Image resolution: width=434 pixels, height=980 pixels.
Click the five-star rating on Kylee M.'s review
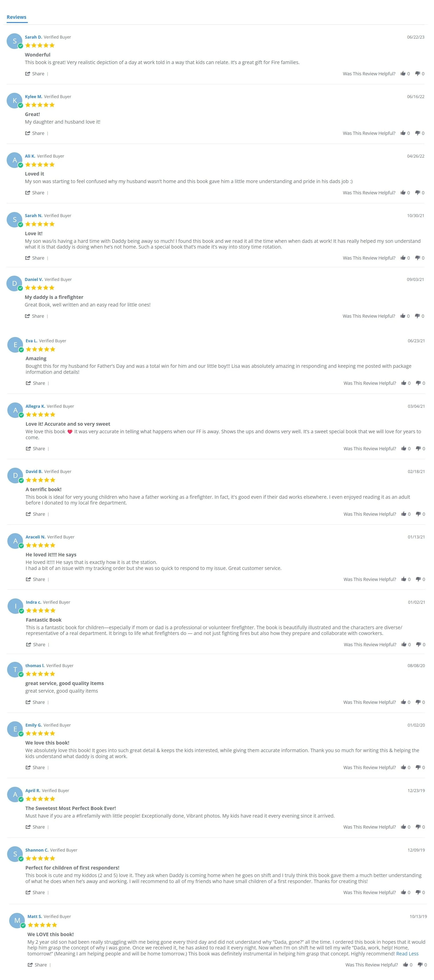pyautogui.click(x=40, y=105)
